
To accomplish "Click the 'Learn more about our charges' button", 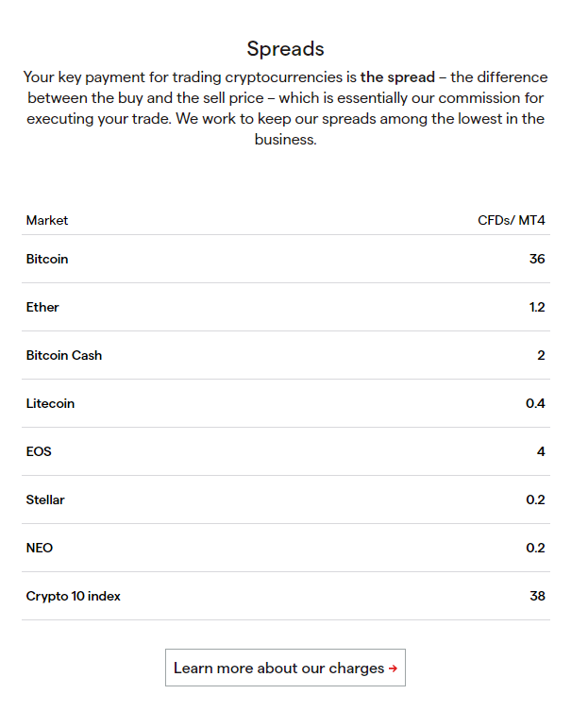I will [x=285, y=668].
